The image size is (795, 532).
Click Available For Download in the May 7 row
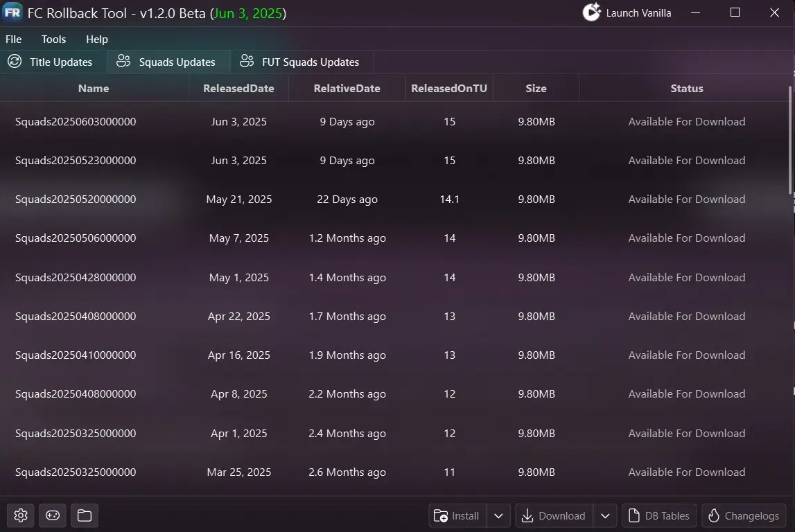(687, 238)
